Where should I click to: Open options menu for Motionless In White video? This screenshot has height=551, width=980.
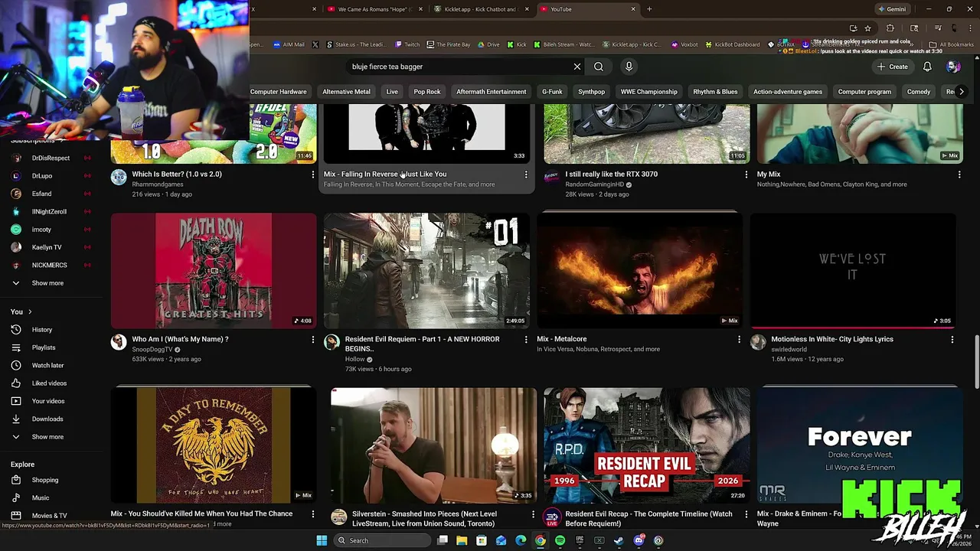952,339
